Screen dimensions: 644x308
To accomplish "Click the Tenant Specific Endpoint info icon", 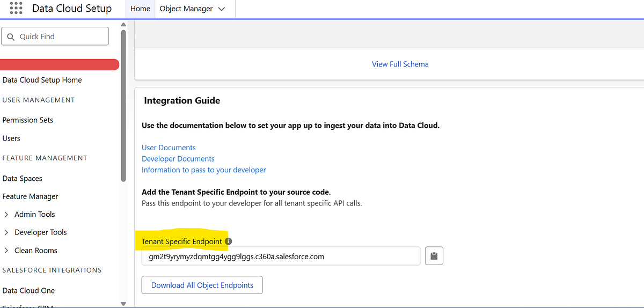I will coord(228,241).
